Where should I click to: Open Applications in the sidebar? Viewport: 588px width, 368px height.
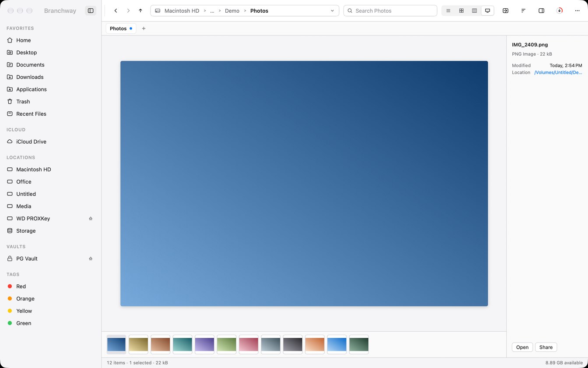click(51, 89)
